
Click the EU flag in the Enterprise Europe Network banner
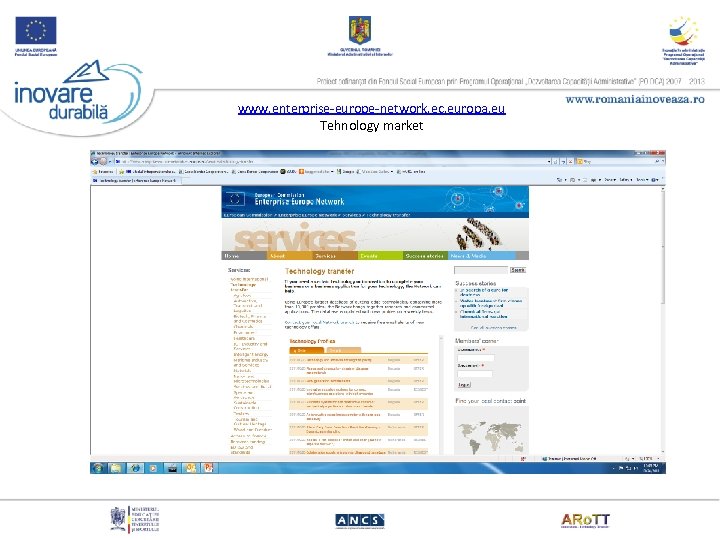click(x=235, y=199)
